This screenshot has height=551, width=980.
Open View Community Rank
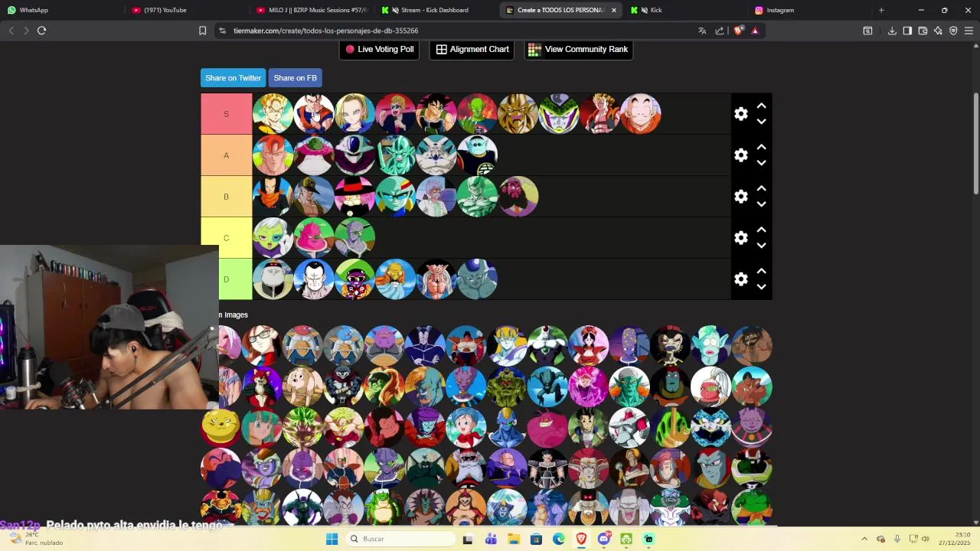[x=578, y=49]
